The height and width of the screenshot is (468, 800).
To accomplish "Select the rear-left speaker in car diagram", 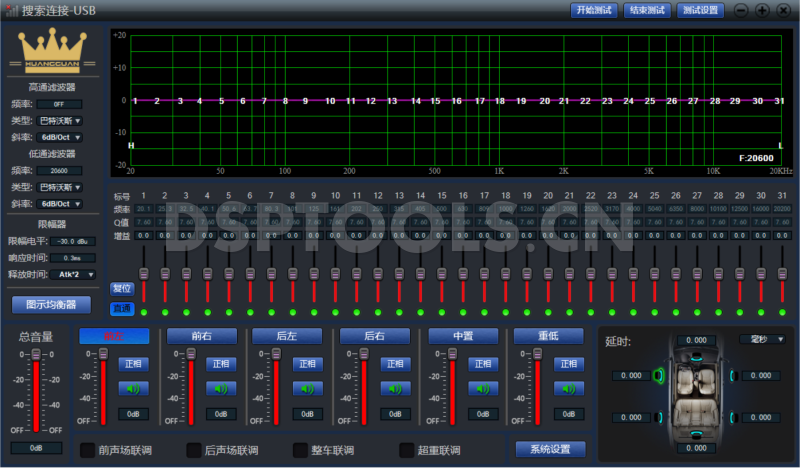I will pos(660,417).
